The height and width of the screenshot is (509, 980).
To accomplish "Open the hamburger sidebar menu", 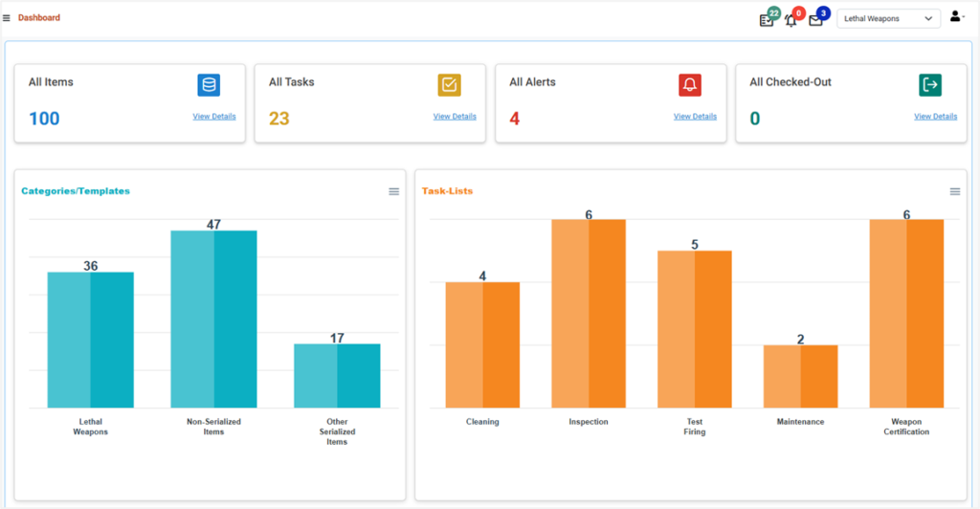I will (7, 18).
